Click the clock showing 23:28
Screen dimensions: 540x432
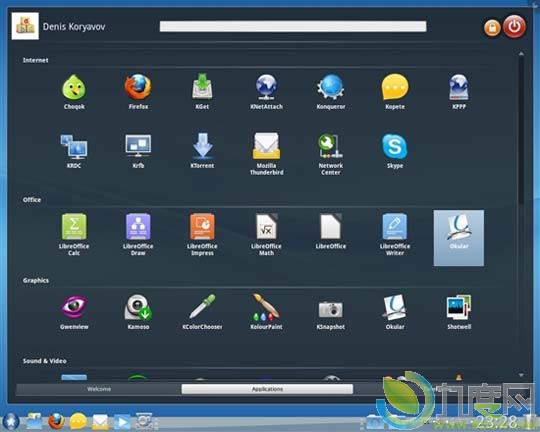point(497,422)
